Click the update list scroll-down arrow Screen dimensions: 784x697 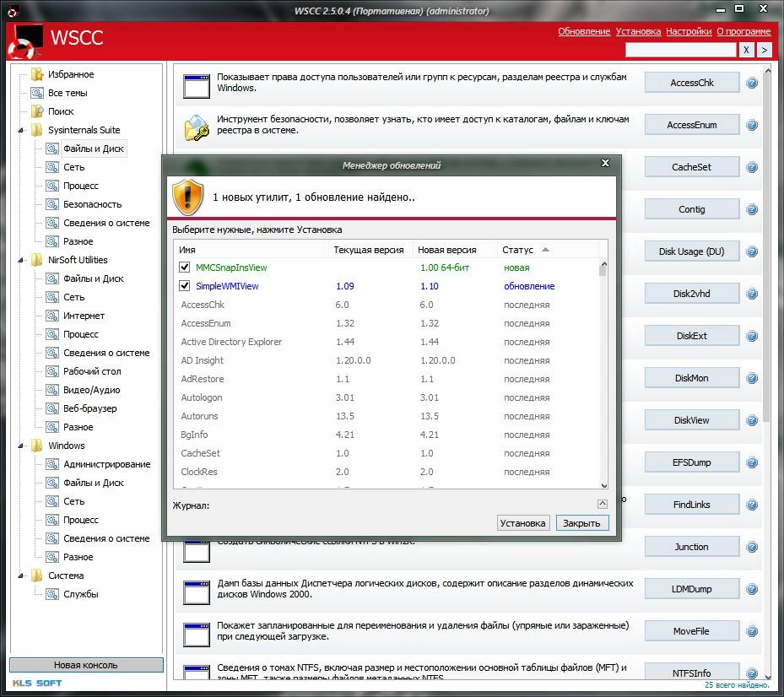tap(603, 485)
